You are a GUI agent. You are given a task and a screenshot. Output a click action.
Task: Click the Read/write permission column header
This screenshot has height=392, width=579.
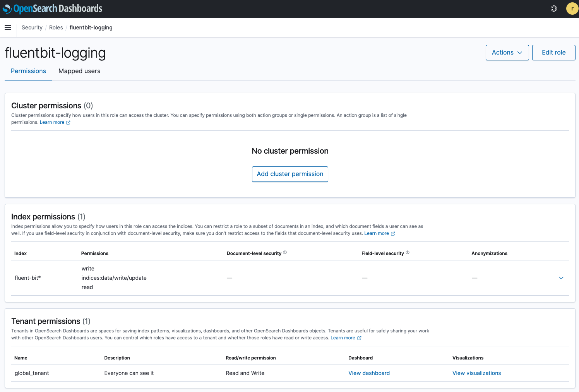click(251, 358)
